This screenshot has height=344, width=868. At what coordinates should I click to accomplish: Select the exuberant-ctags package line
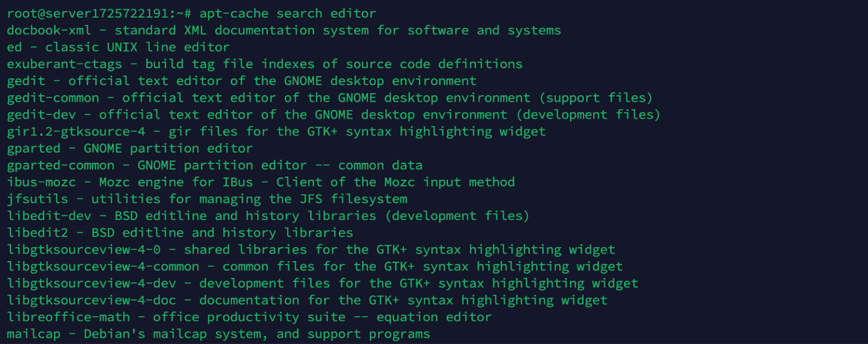[x=264, y=64]
